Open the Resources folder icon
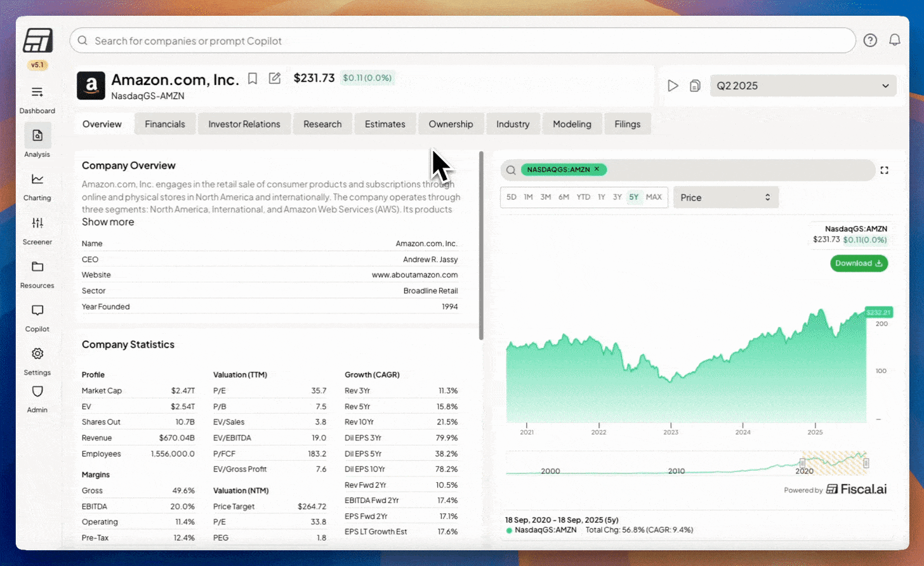 coord(37,267)
